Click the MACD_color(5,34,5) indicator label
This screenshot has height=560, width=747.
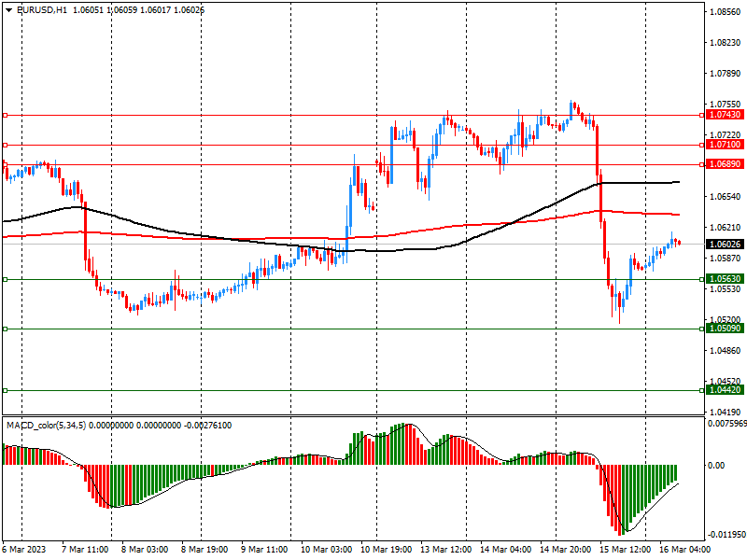(x=46, y=426)
